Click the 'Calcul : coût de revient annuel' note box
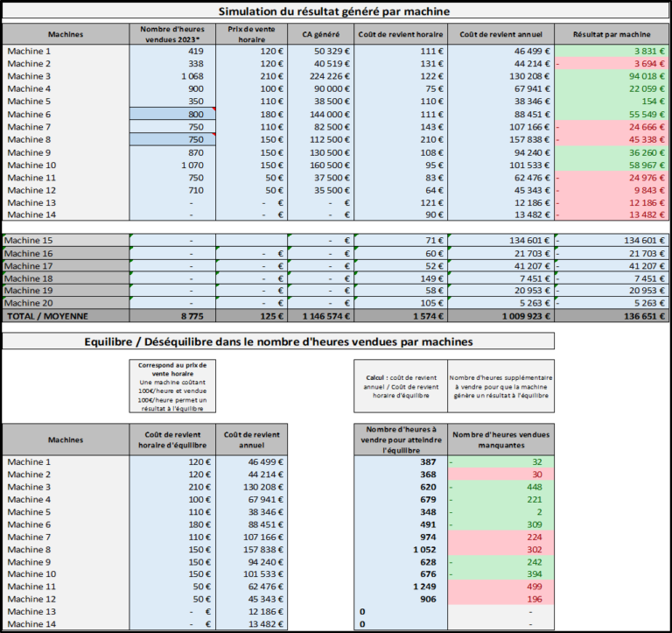Screen dimensions: 672x633 click(401, 386)
